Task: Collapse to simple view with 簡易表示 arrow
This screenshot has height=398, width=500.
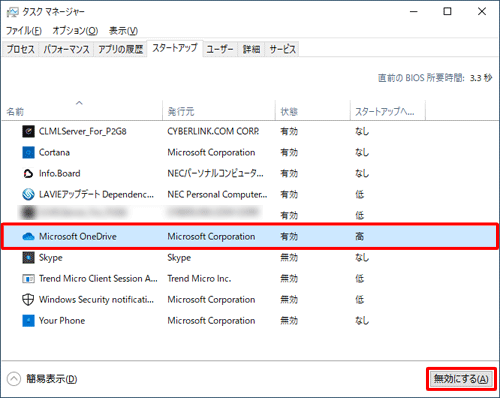Action: click(x=14, y=379)
